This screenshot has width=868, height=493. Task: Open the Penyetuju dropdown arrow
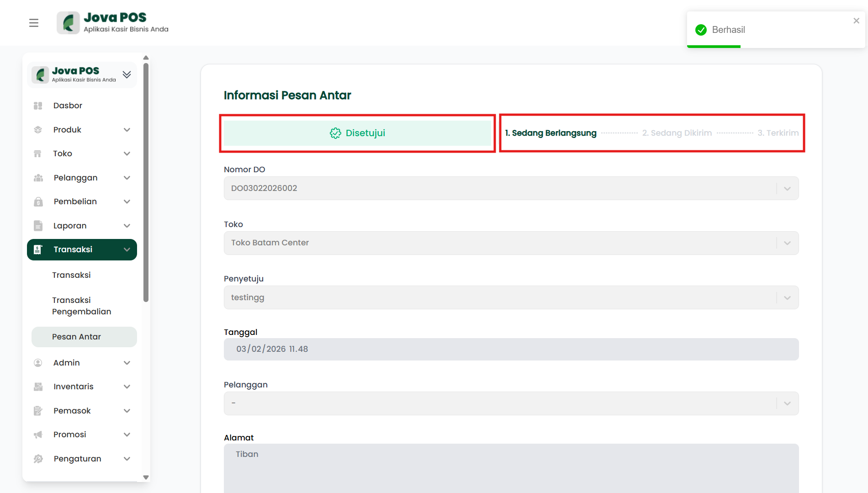coord(787,297)
